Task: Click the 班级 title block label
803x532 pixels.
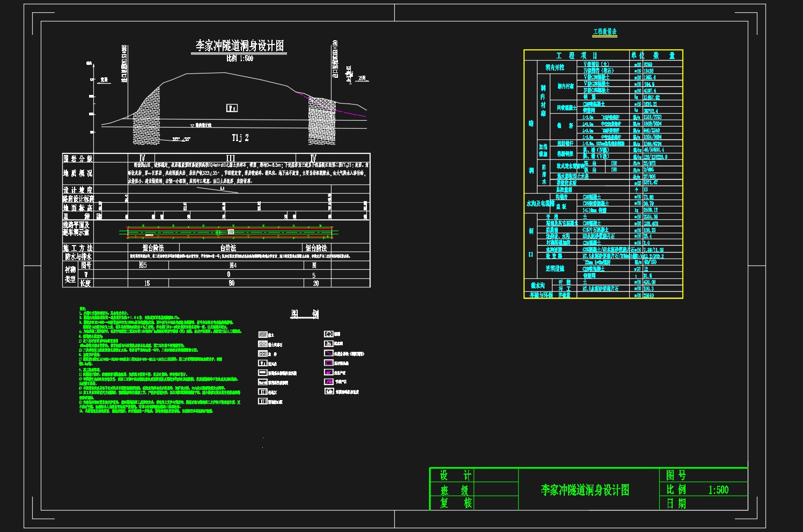Action: [x=455, y=490]
